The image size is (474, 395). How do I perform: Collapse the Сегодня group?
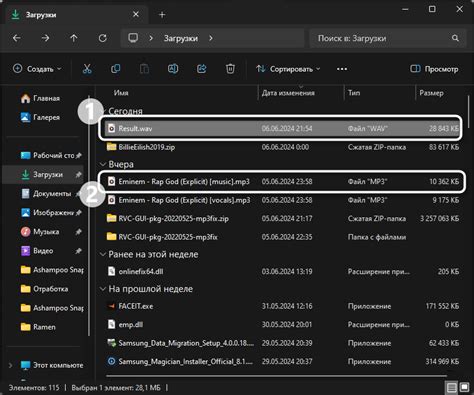coord(103,111)
